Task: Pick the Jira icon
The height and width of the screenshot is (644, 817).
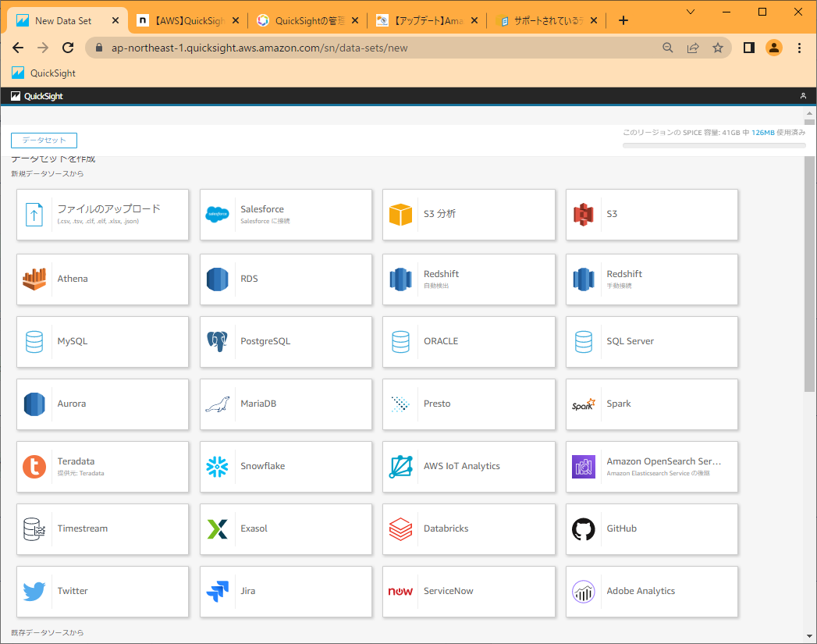Action: pyautogui.click(x=217, y=592)
